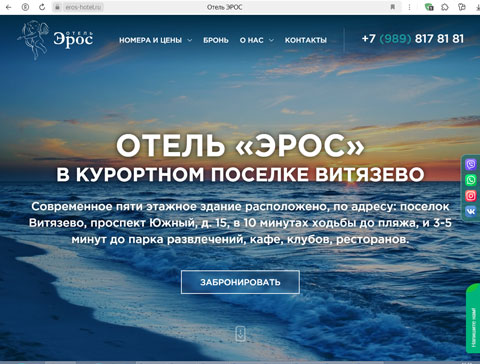The height and width of the screenshot is (364, 480).
Task: Go to the Контакты page
Action: click(x=306, y=40)
